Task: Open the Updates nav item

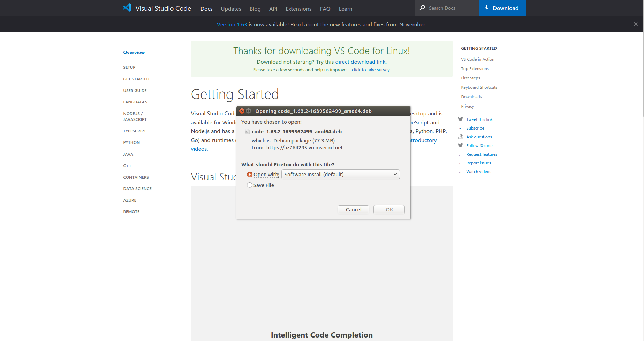Action: click(x=231, y=9)
